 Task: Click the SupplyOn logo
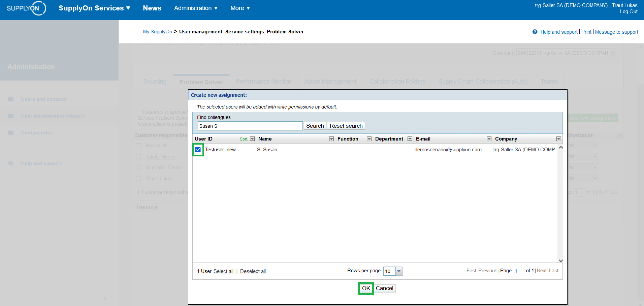pyautogui.click(x=26, y=8)
